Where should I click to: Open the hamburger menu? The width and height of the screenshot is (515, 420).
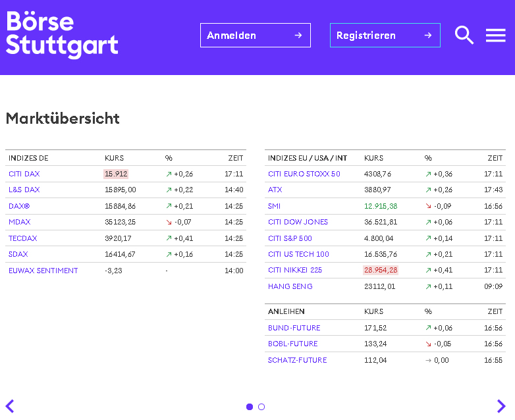point(495,36)
